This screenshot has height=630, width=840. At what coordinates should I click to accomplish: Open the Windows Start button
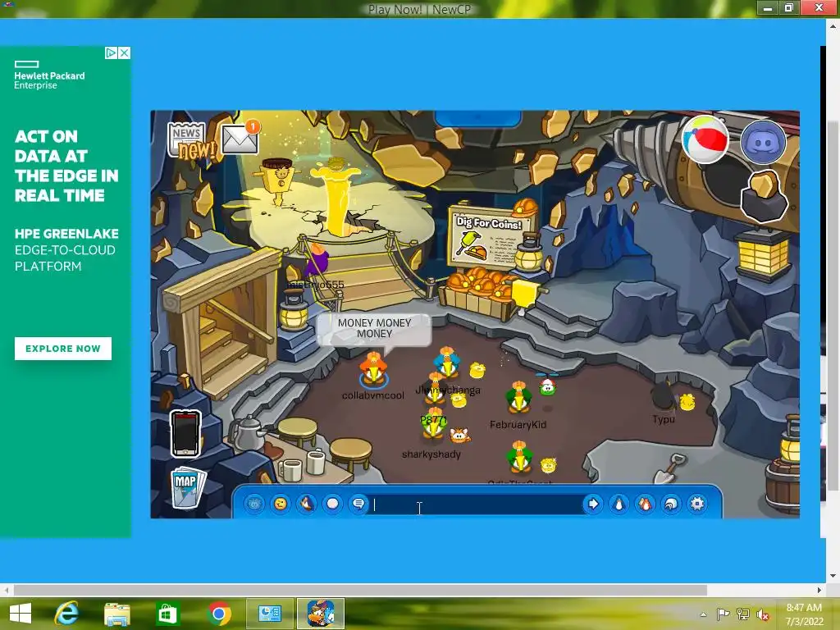point(21,614)
